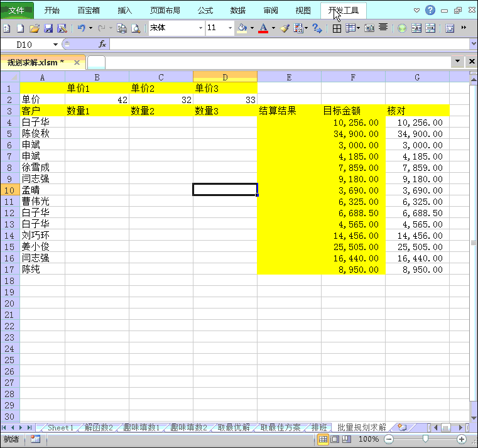The width and height of the screenshot is (478, 448).
Task: Open the 取最优解 worksheet tab
Action: coord(234,427)
